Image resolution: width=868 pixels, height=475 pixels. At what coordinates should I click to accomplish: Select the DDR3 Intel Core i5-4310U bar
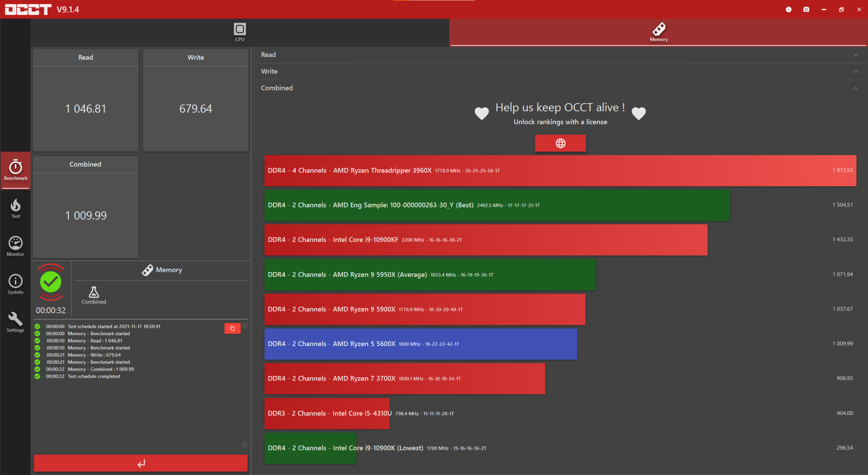point(327,413)
